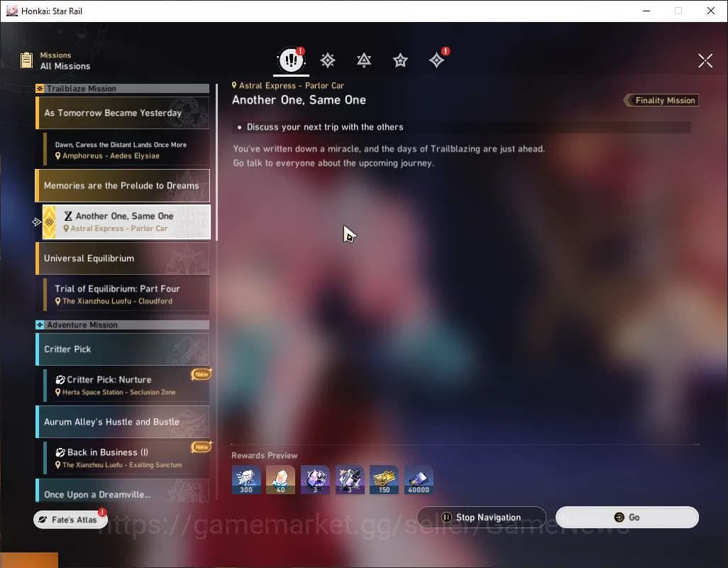The width and height of the screenshot is (728, 568).
Task: Switch to the star mission filter icon
Action: point(400,60)
